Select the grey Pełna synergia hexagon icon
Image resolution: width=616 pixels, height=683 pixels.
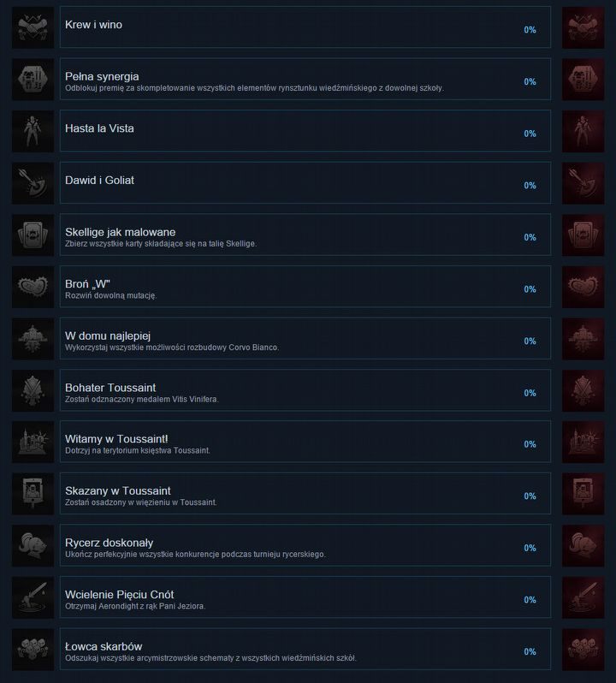pos(33,79)
